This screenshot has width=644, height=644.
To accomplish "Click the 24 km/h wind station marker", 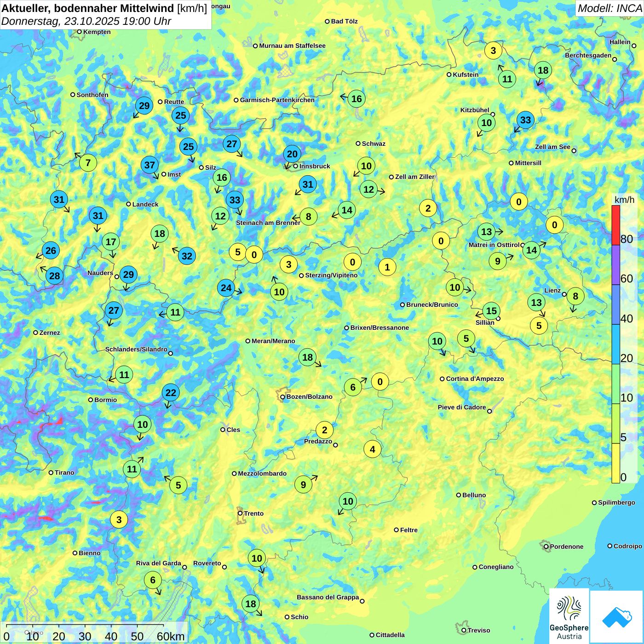I will coord(226,288).
